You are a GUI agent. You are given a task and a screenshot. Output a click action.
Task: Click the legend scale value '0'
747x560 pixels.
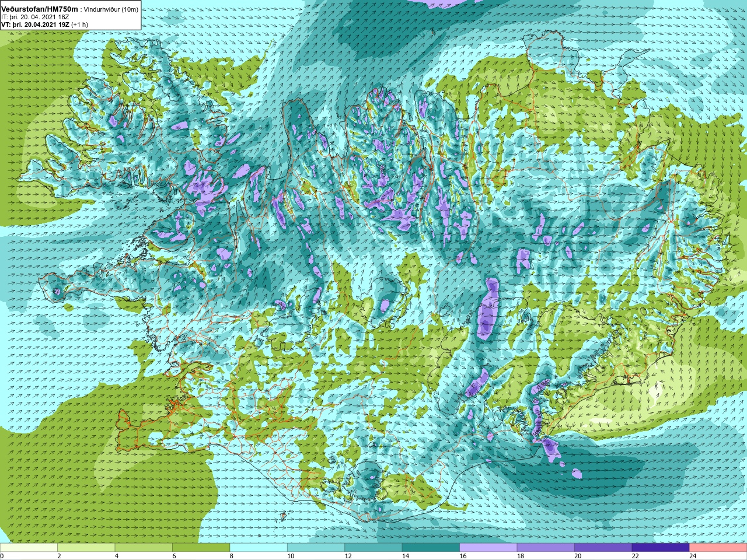pos(2,556)
